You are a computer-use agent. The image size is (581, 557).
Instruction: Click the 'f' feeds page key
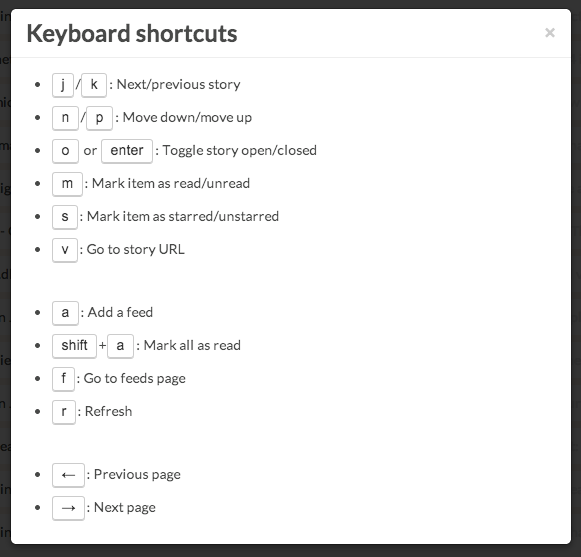(x=63, y=379)
